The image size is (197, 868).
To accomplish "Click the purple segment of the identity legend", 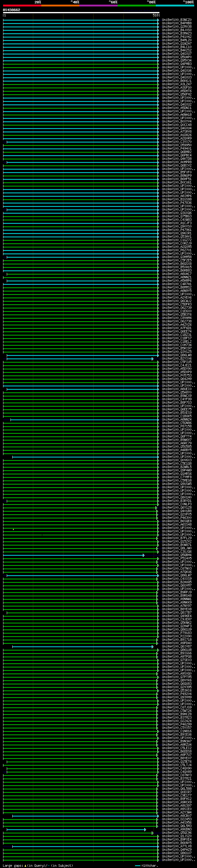I will click(x=99, y=6).
